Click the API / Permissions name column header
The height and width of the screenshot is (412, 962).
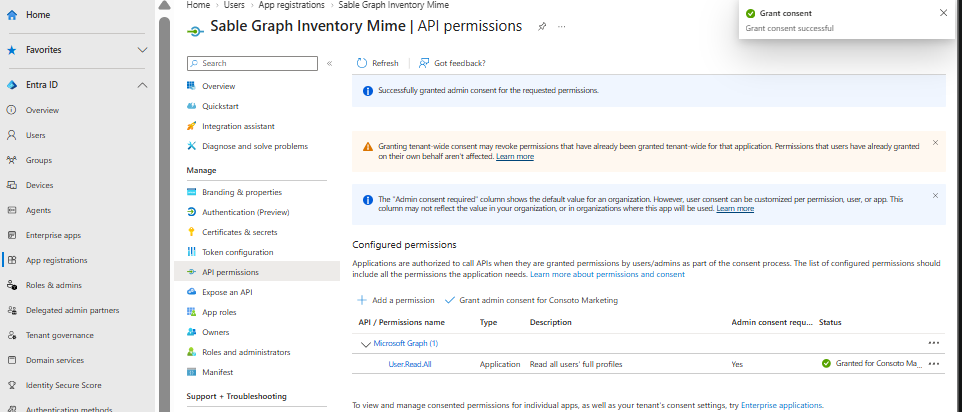[x=402, y=322]
